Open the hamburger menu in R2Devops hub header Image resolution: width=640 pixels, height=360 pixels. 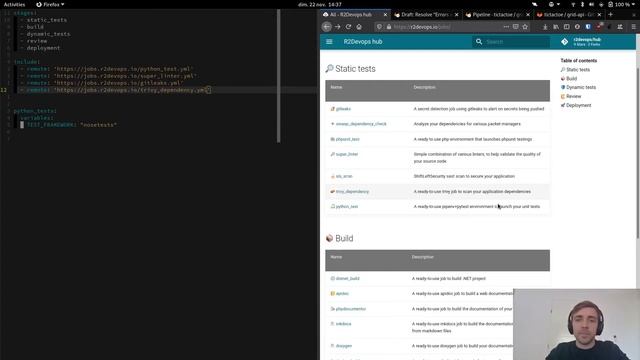329,42
